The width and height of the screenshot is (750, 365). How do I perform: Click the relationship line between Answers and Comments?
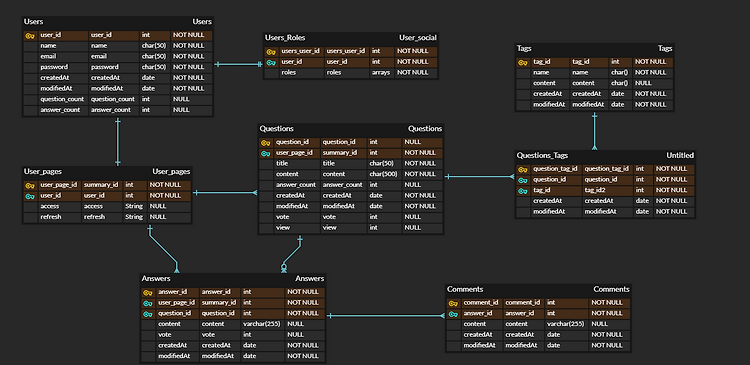click(386, 316)
